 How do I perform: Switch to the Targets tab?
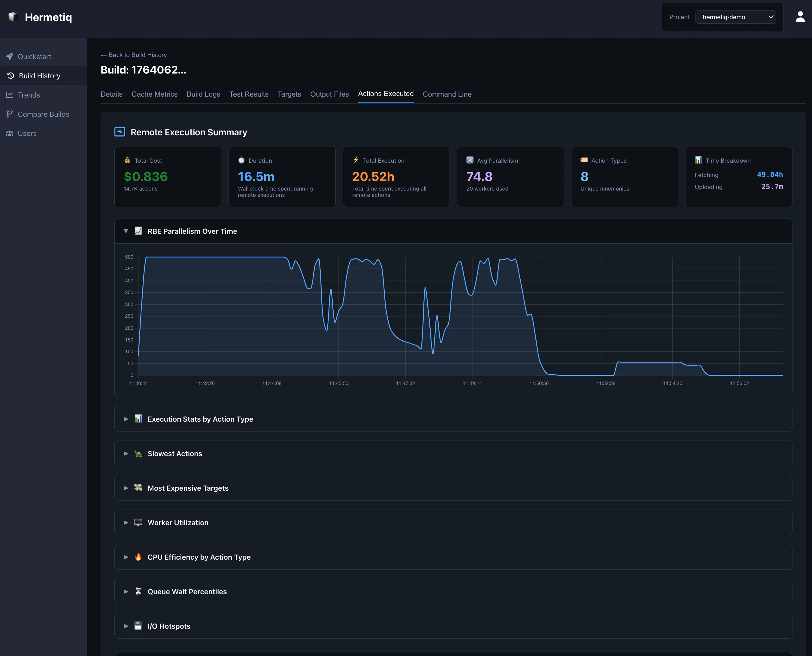point(289,94)
